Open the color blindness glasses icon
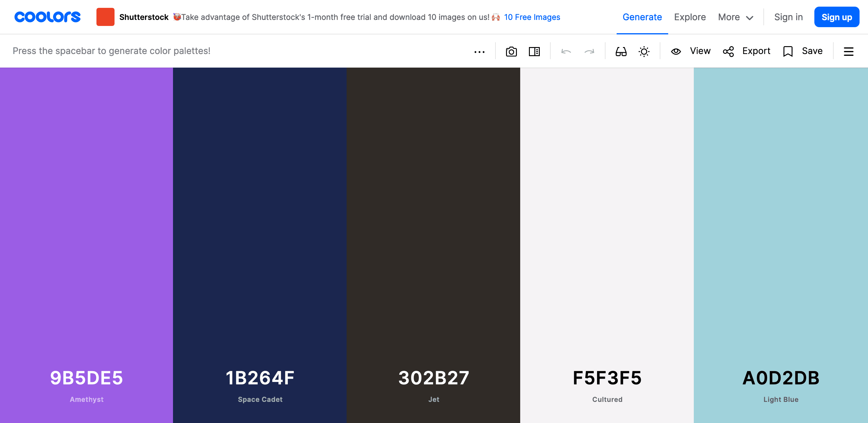Image resolution: width=868 pixels, height=423 pixels. [621, 51]
